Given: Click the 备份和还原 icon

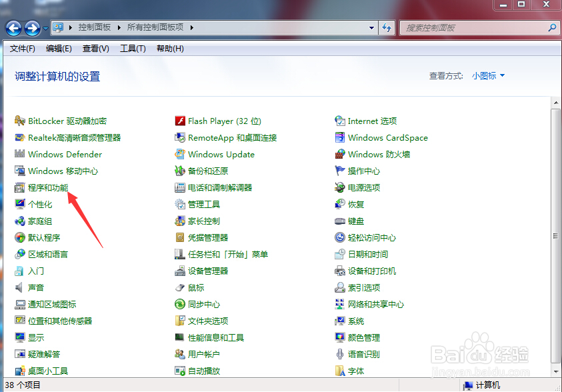Looking at the screenshot, I should point(180,171).
